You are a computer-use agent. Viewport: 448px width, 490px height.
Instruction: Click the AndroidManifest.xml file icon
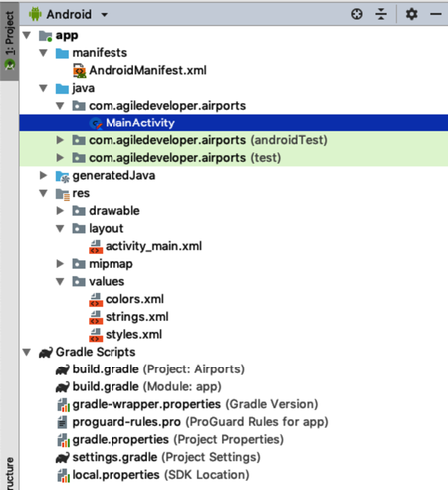click(79, 71)
